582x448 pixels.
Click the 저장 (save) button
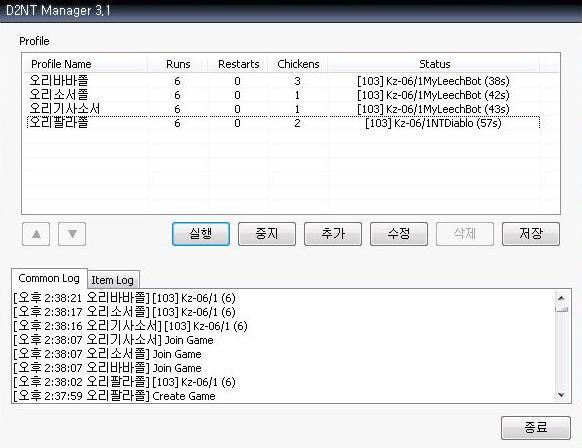tap(531, 234)
